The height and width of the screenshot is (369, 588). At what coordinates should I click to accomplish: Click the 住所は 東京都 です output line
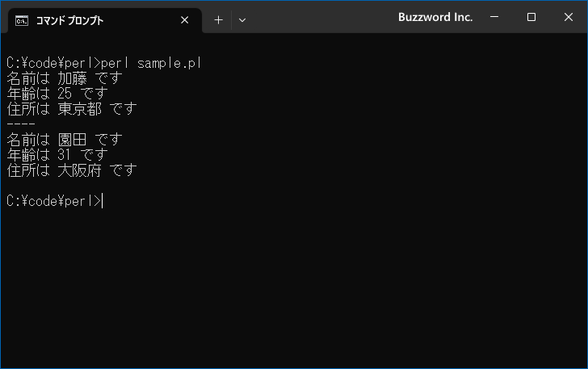[x=72, y=109]
